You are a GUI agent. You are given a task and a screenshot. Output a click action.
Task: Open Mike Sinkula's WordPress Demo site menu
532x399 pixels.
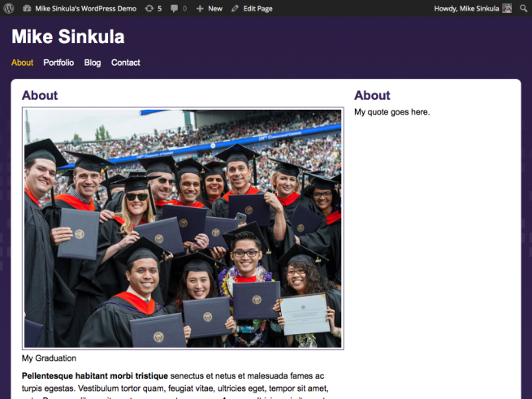(x=85, y=8)
